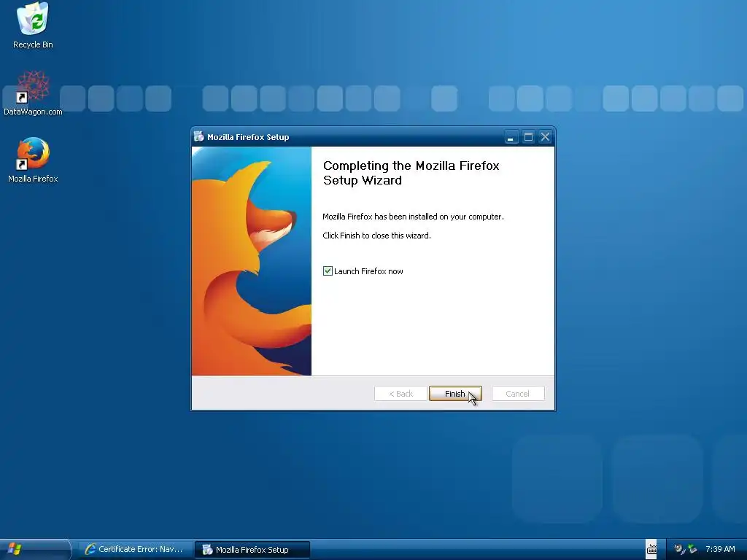
Task: Click the 'Click Finish to close this wizard.' text
Action: coord(377,236)
